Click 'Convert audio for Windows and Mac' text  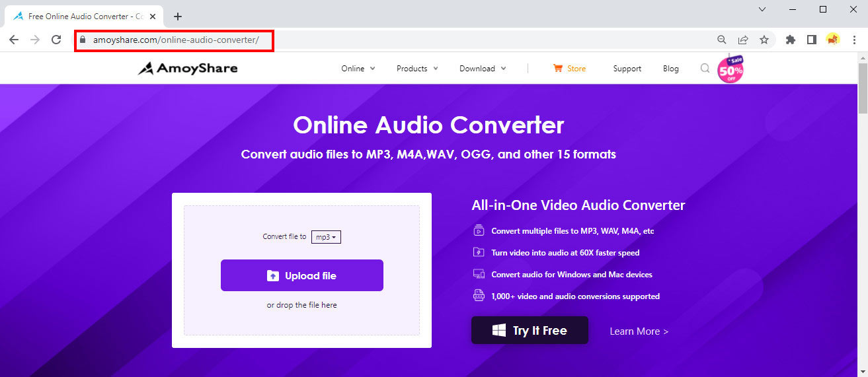pos(572,275)
